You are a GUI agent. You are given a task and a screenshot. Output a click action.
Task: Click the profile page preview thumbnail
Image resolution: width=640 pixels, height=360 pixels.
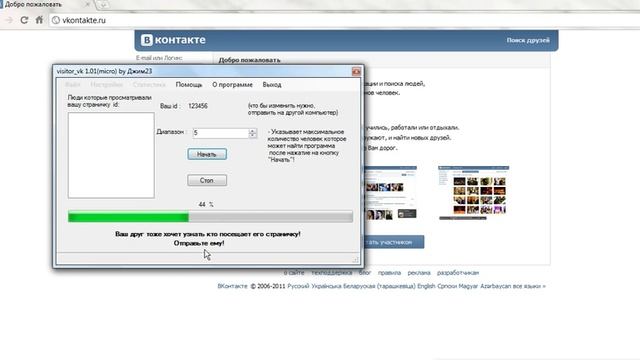tap(391, 193)
